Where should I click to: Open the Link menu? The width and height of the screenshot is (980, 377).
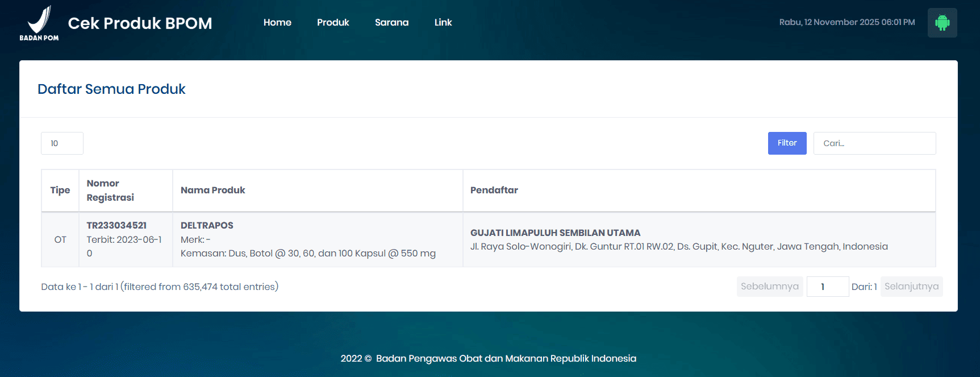443,23
